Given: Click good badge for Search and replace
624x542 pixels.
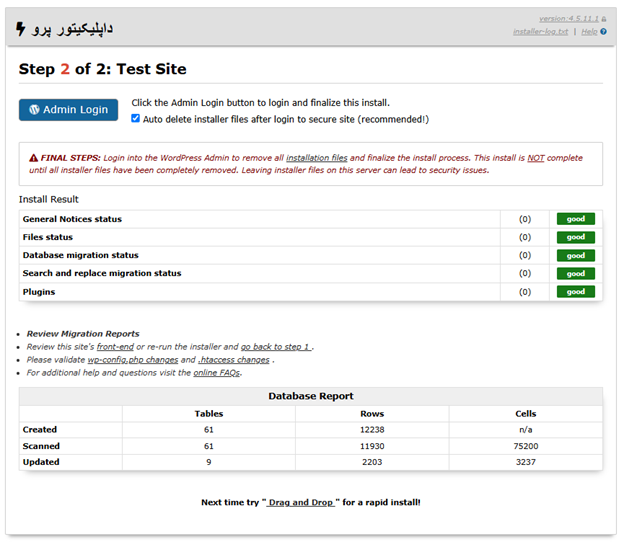Looking at the screenshot, I should (x=575, y=273).
